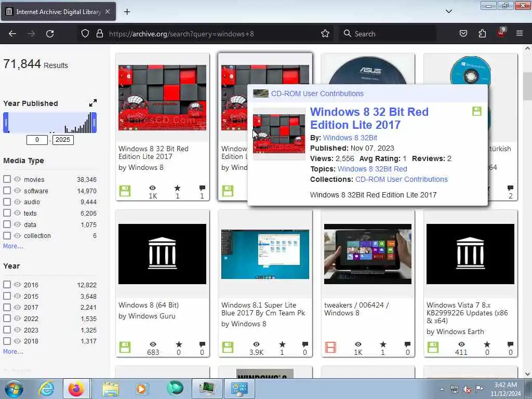Open the ASUS disc thumbnail
The image size is (532, 399).
coord(368,70)
